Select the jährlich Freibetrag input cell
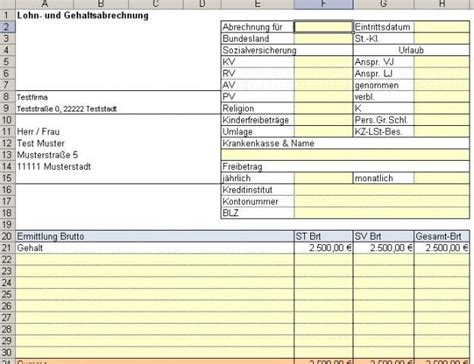The width and height of the screenshot is (474, 364). point(323,178)
